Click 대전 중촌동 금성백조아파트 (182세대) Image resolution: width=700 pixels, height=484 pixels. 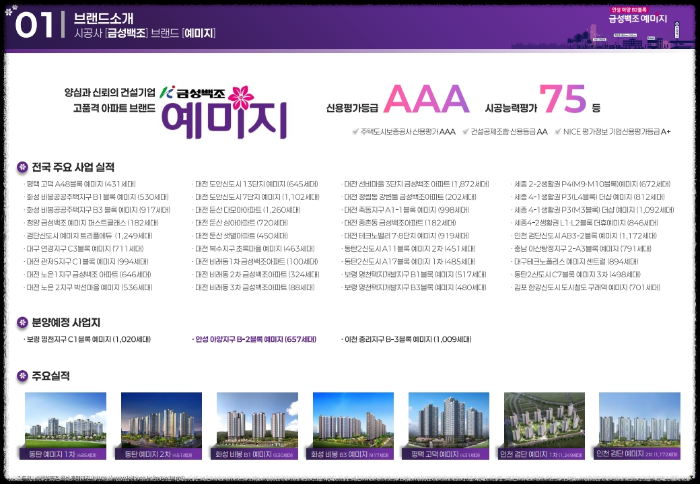click(x=399, y=223)
